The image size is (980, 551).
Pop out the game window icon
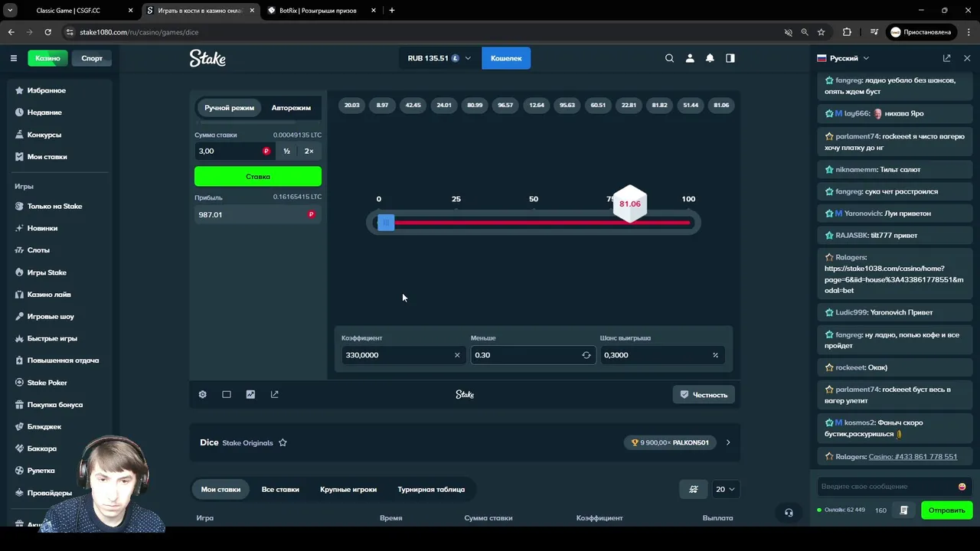coord(275,394)
